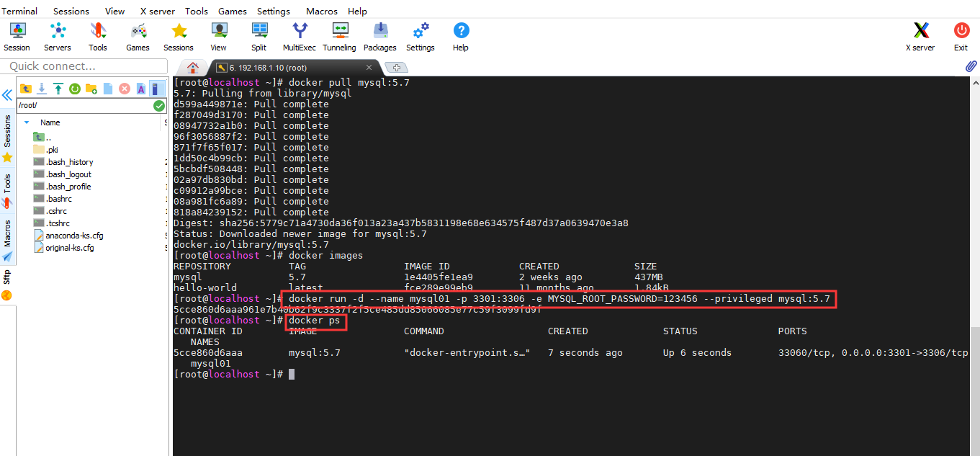Open the Tunneling toolbar button
This screenshot has height=456, width=980.
(x=339, y=37)
